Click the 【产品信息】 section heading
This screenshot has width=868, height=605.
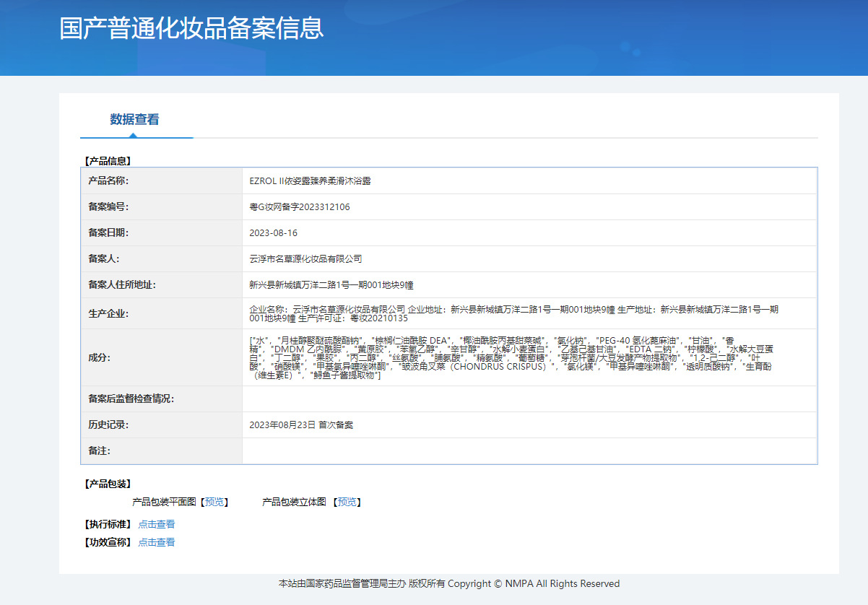[x=108, y=161]
